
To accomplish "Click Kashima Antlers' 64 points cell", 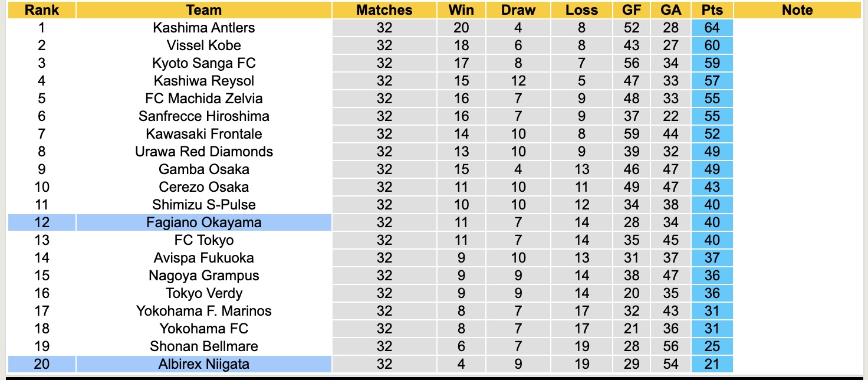I will [x=712, y=28].
